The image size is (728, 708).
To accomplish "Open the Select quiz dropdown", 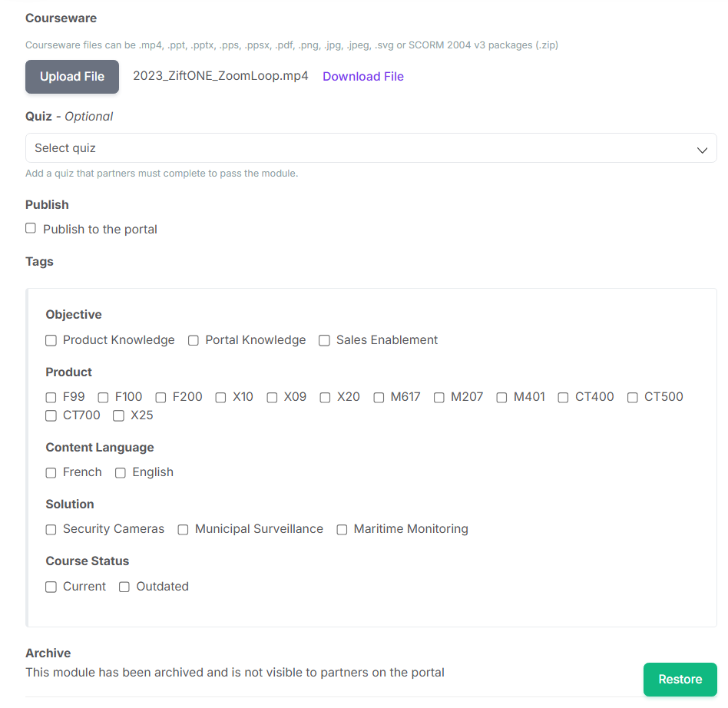I will tap(371, 148).
